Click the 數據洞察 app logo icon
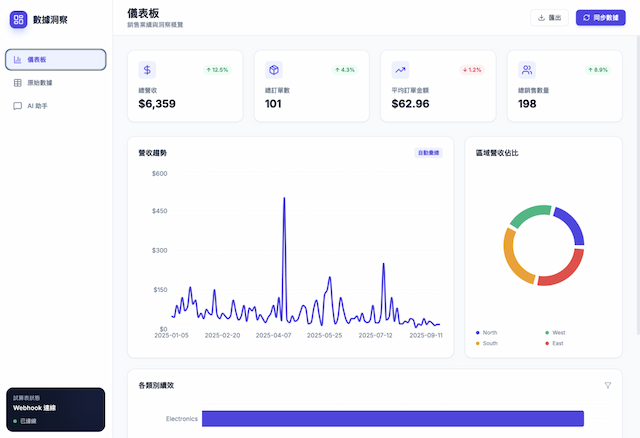The height and width of the screenshot is (438, 640). [x=19, y=19]
